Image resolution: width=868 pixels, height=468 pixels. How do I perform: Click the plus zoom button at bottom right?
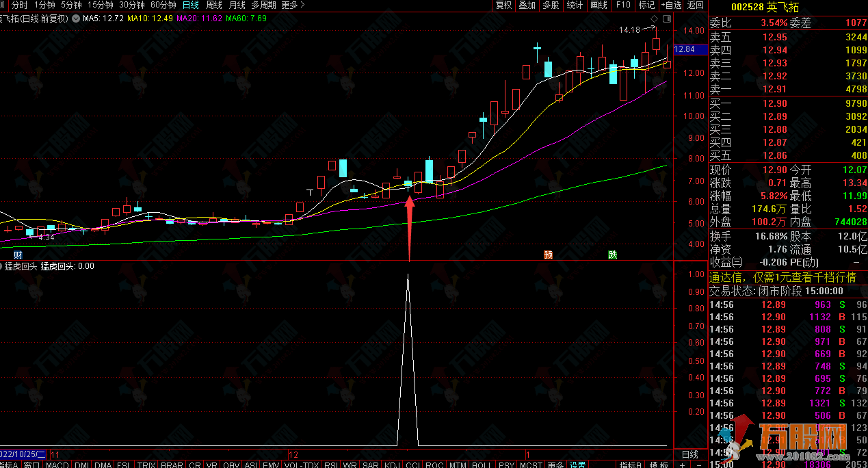point(682,465)
